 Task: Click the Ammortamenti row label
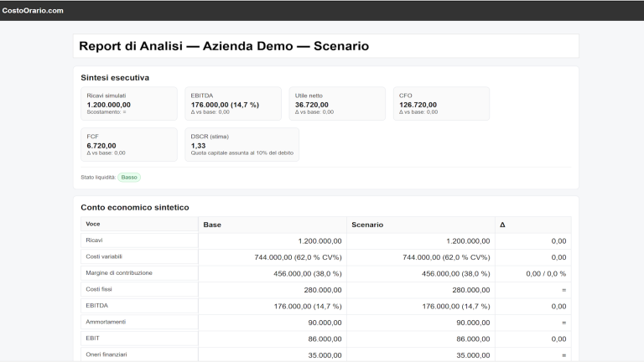tap(106, 321)
